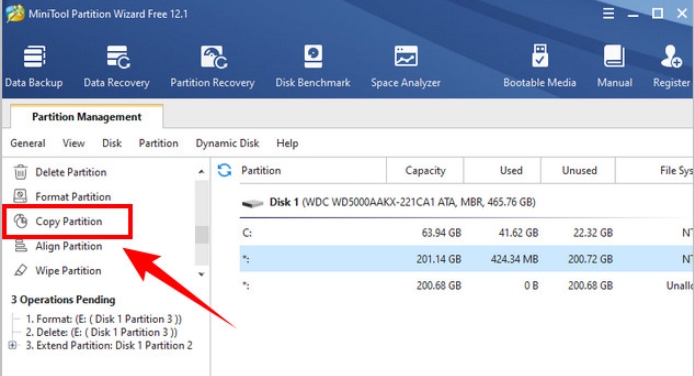
Task: Click the Format Partition icon
Action: (20, 196)
